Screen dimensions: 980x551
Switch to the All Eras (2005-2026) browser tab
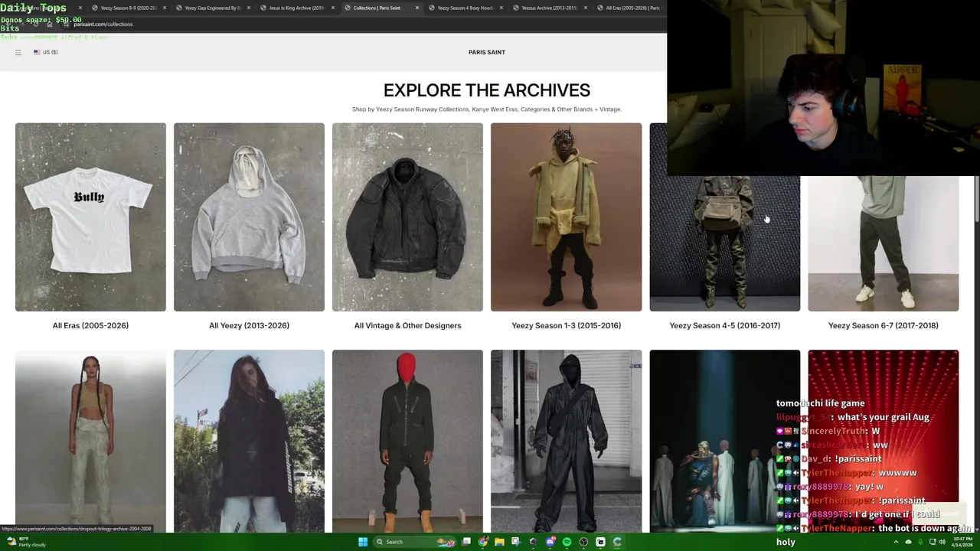pyautogui.click(x=630, y=8)
